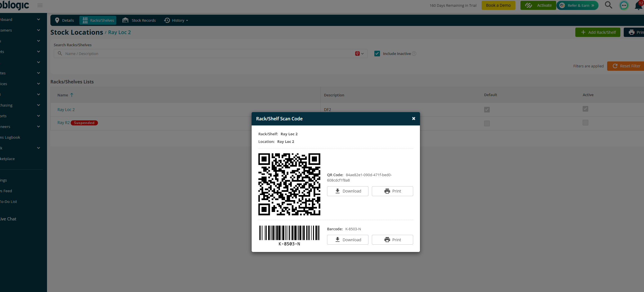
Task: Open the History dropdown tab
Action: pyautogui.click(x=176, y=20)
